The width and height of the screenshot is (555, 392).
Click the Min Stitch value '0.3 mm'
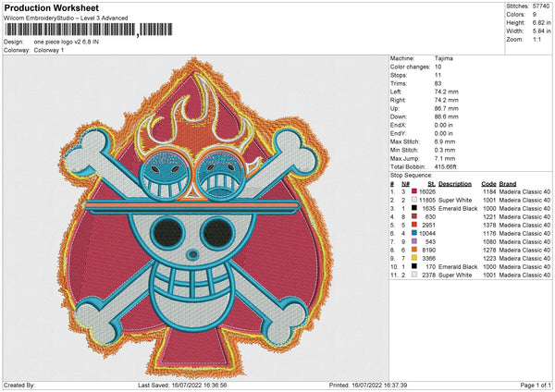pos(445,150)
